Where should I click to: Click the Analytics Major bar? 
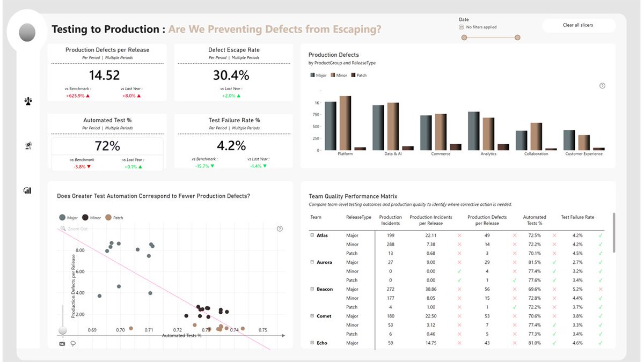pyautogui.click(x=474, y=131)
